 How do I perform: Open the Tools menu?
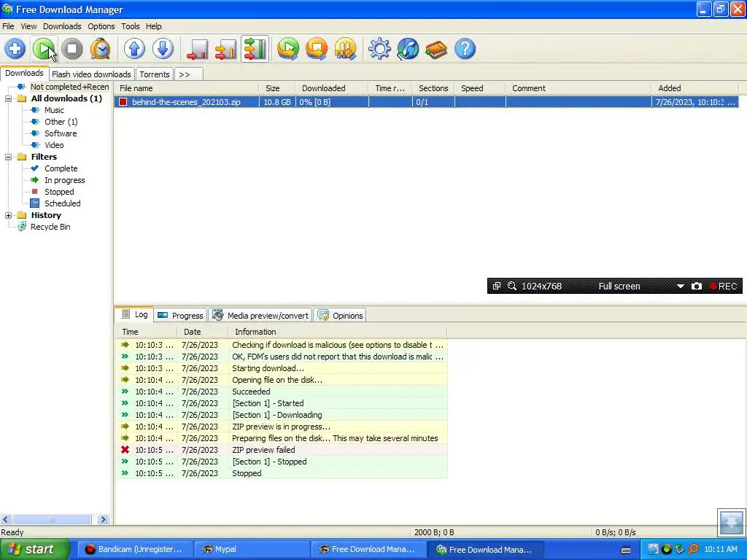[130, 26]
